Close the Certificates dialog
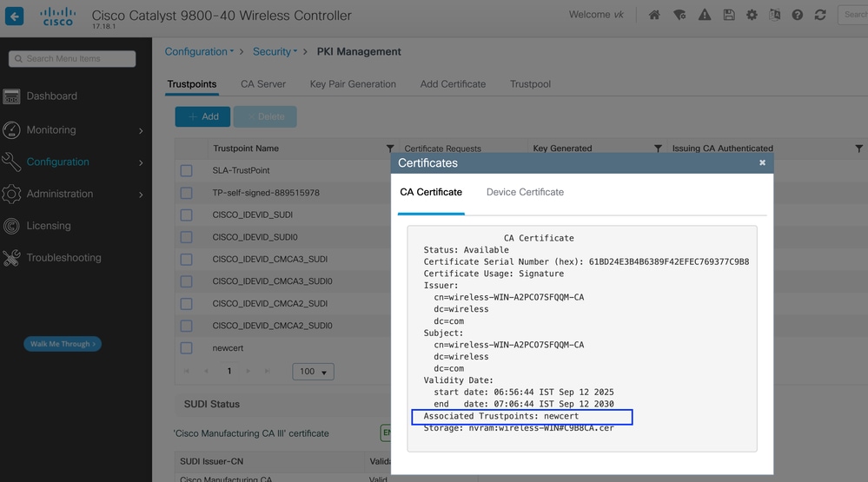This screenshot has height=482, width=868. [762, 162]
